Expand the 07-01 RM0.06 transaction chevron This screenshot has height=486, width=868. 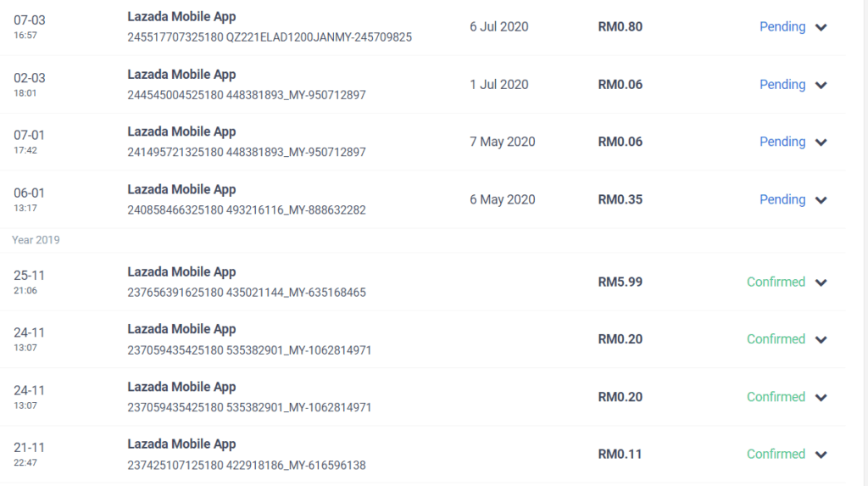(x=821, y=142)
